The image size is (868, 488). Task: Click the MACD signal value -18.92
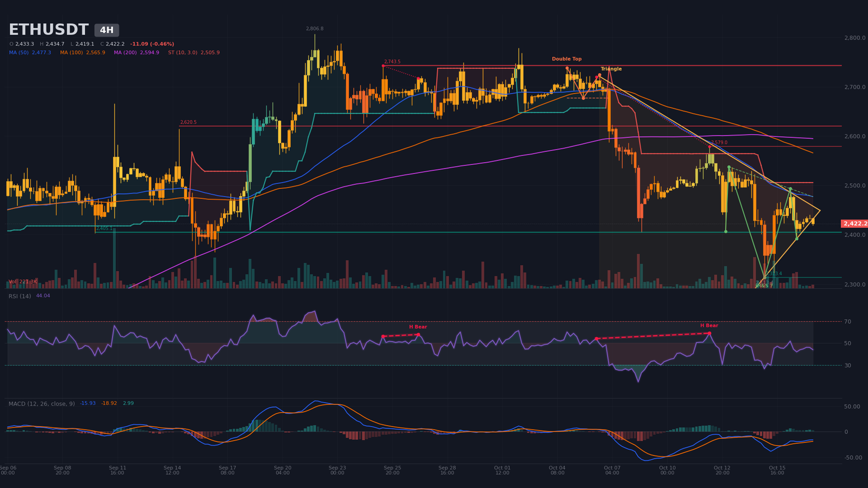(109, 403)
